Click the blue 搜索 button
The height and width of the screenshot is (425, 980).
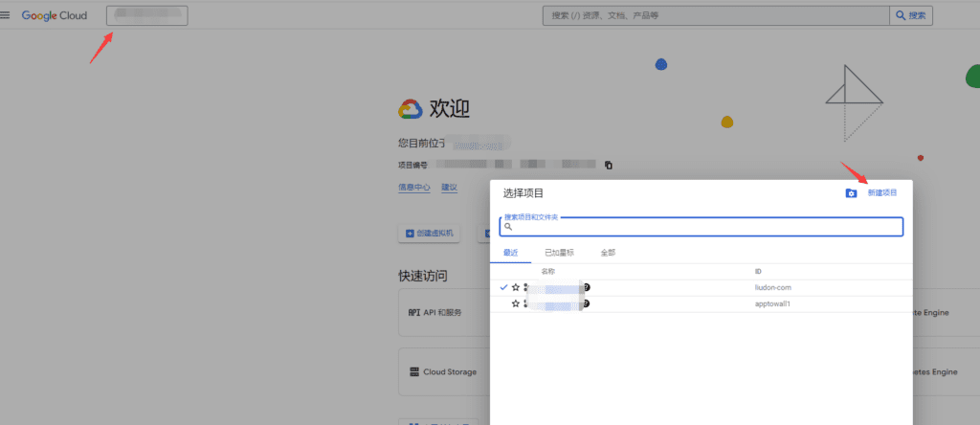(x=910, y=15)
